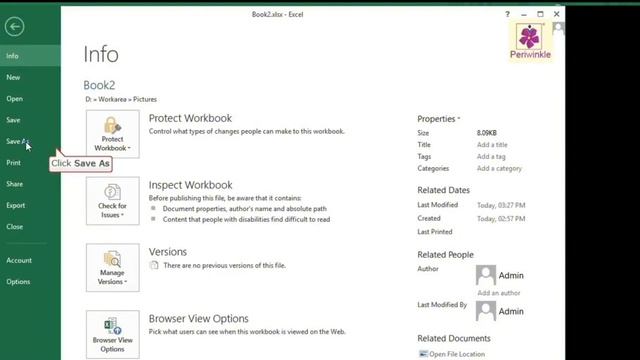Click the Book2 workbook name
This screenshot has height=360, width=640.
pos(99,85)
